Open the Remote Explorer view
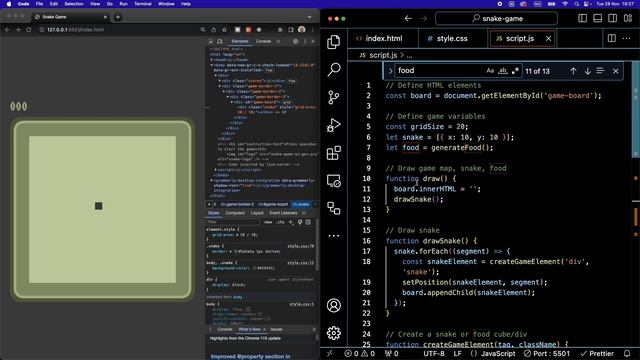Image resolution: width=640 pixels, height=360 pixels. (333, 181)
